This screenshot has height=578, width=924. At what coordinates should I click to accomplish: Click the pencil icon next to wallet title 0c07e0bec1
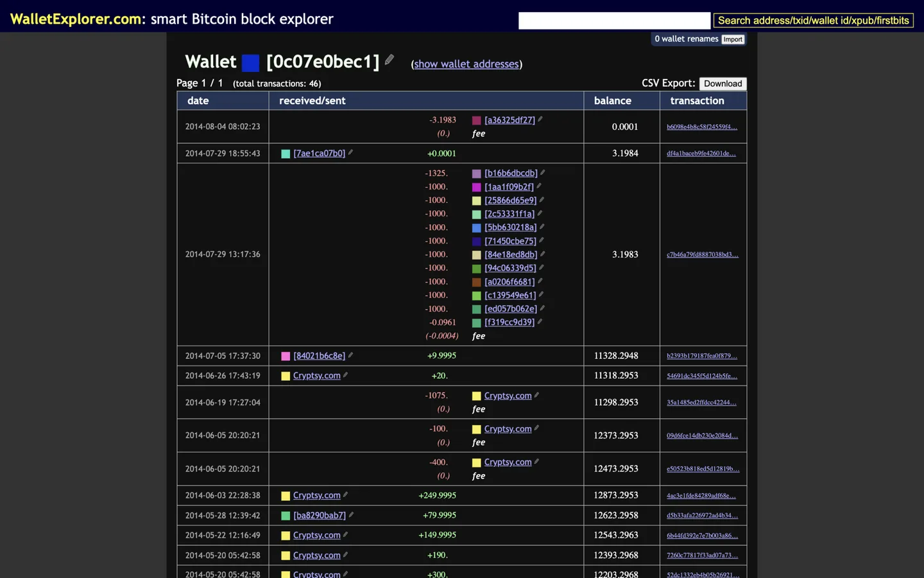(x=389, y=60)
